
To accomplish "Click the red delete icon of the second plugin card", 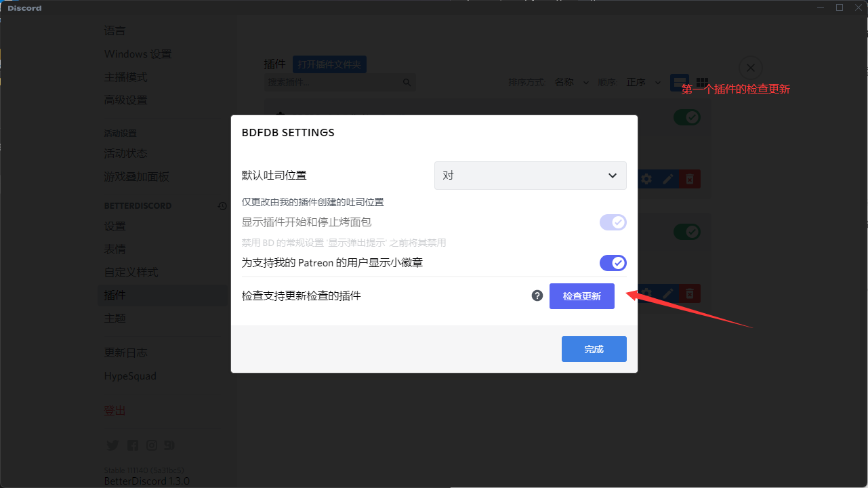I will pos(690,293).
